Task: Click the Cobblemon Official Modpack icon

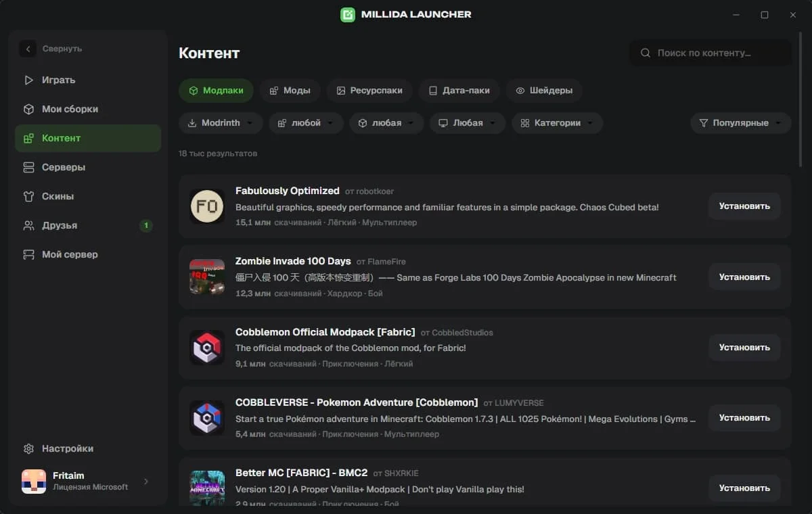Action: tap(207, 347)
